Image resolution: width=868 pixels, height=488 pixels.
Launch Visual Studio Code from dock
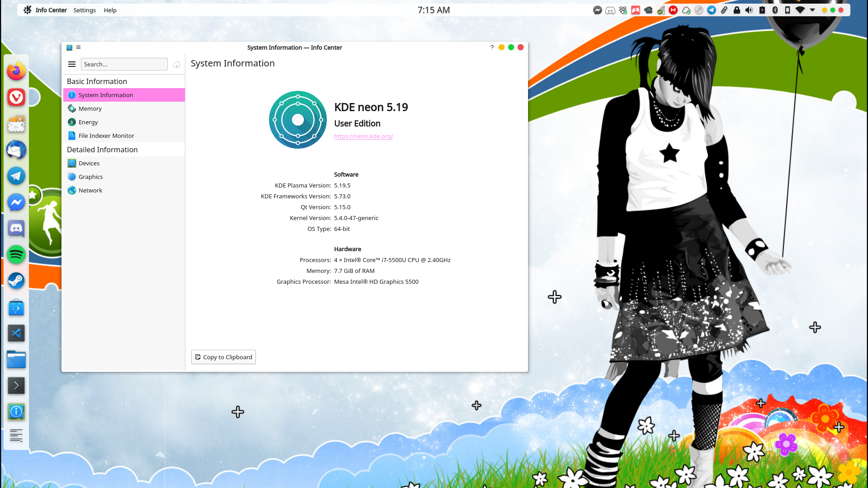click(x=16, y=333)
